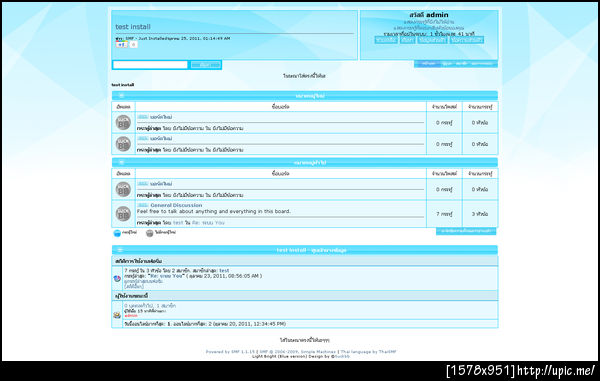Open the quoted latest post link in statistics
The width and height of the screenshot is (600, 381).
(x=166, y=276)
